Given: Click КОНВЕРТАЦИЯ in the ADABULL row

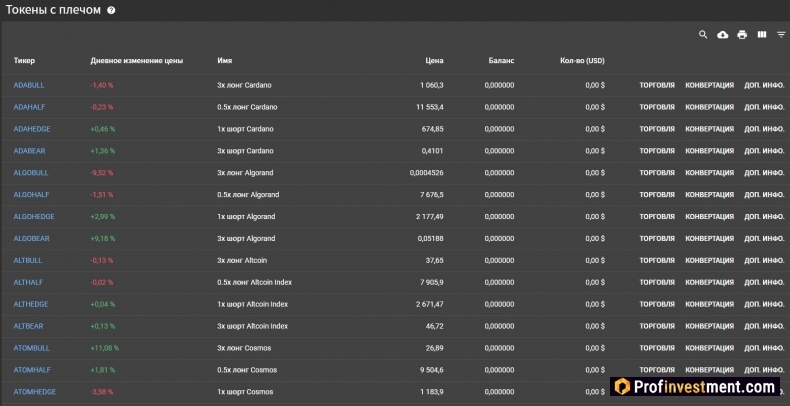Looking at the screenshot, I should (x=709, y=85).
